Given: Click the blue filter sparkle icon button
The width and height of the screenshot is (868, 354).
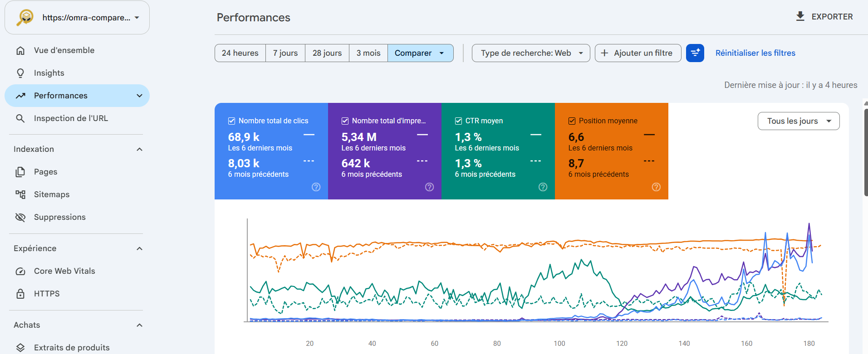Looking at the screenshot, I should (695, 53).
